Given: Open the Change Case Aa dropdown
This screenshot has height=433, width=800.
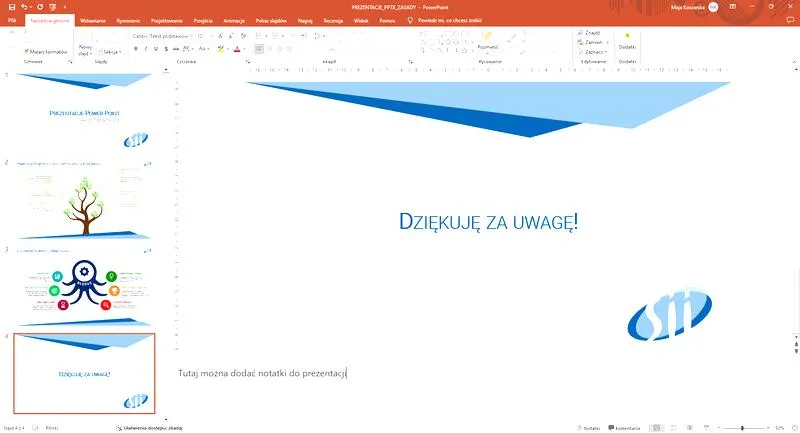Looking at the screenshot, I should tap(204, 49).
